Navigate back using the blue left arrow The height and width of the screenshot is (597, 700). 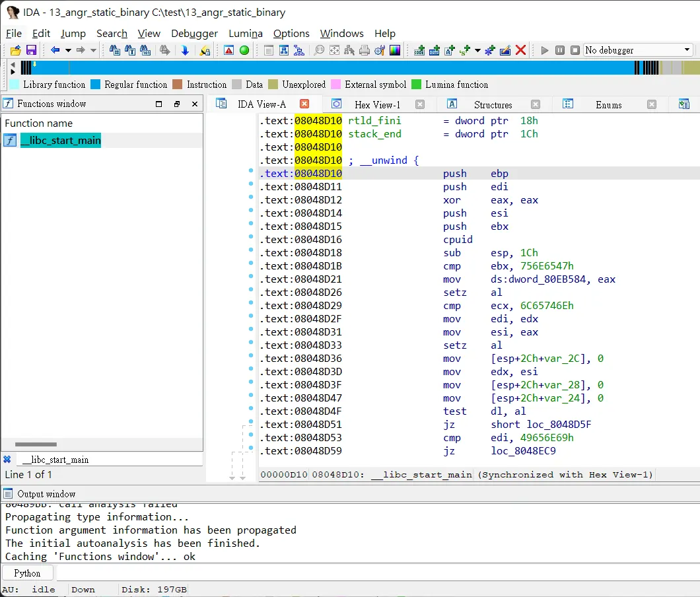[x=55, y=50]
